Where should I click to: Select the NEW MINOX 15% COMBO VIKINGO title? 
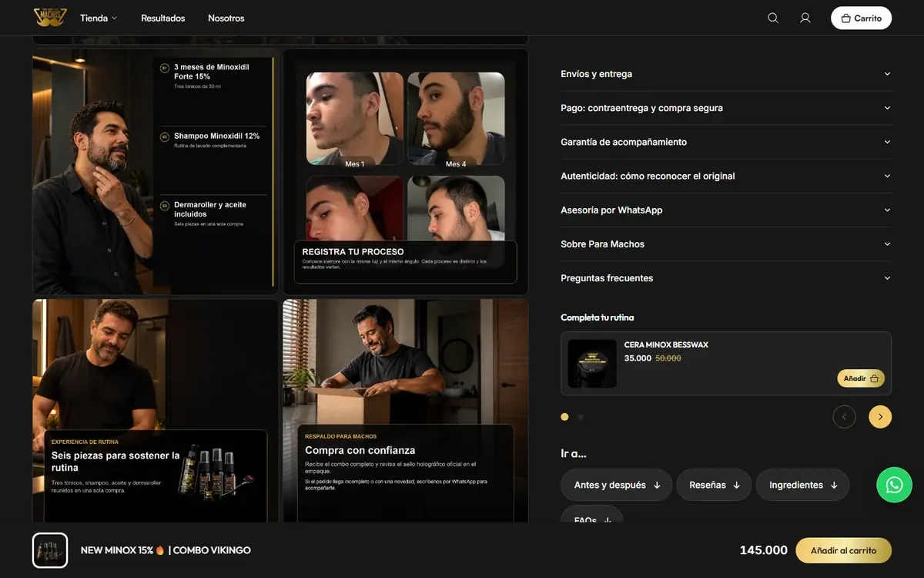point(166,550)
